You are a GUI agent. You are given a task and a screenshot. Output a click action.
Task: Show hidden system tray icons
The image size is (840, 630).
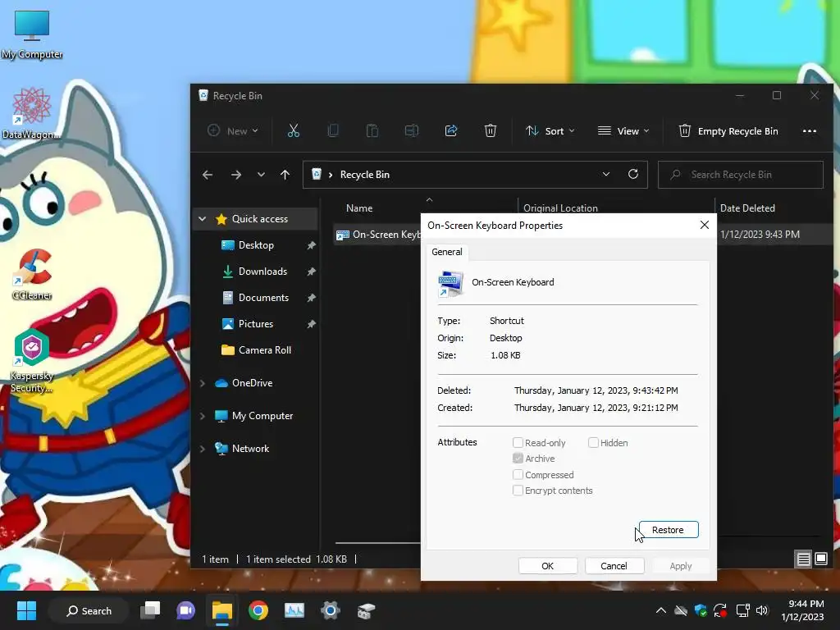click(x=661, y=610)
